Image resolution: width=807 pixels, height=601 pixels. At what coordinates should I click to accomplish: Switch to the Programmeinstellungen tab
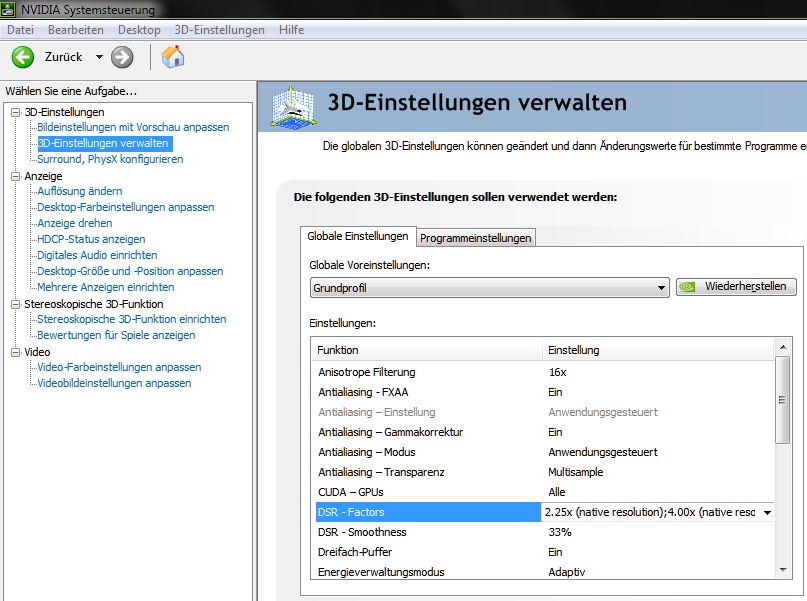coord(476,238)
